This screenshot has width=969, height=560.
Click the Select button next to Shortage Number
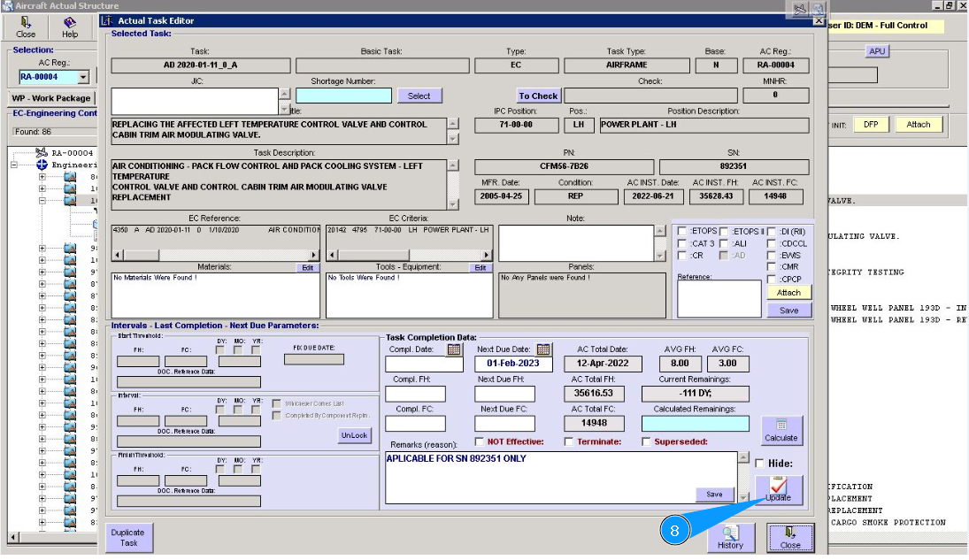pos(419,96)
